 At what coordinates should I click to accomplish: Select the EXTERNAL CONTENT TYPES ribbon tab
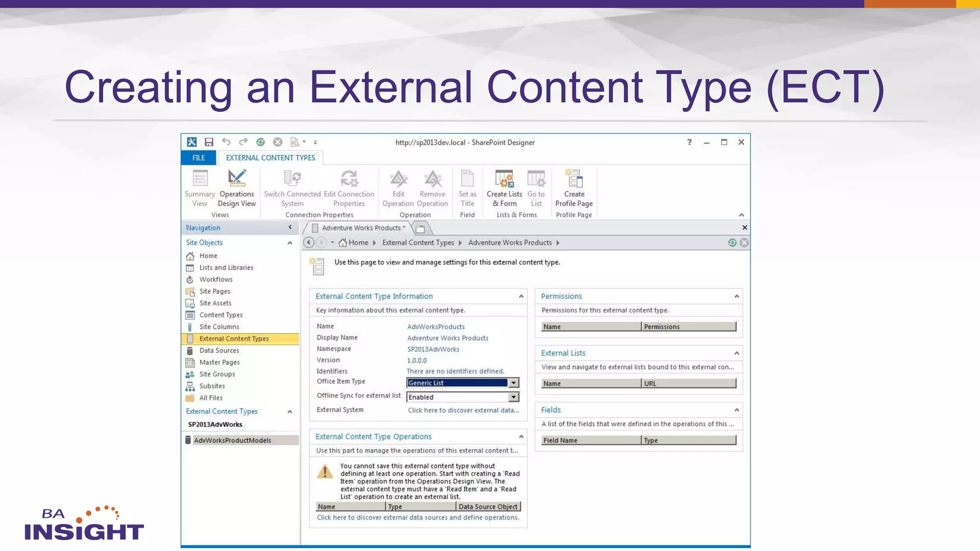point(270,158)
